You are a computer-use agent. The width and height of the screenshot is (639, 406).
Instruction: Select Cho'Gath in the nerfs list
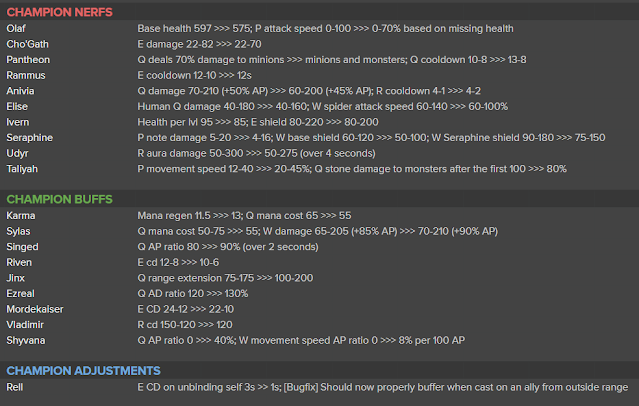click(27, 44)
